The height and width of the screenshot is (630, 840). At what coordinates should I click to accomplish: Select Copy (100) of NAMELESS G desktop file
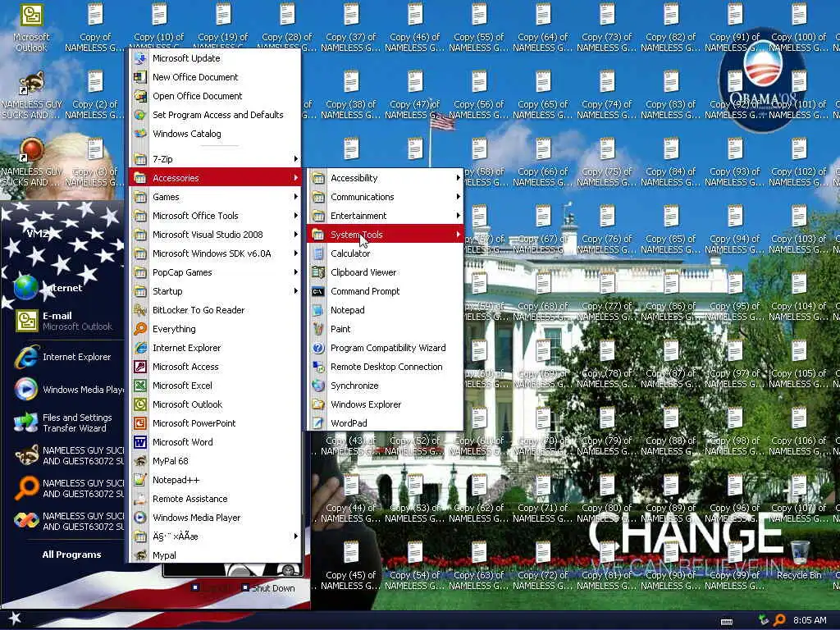click(x=799, y=28)
